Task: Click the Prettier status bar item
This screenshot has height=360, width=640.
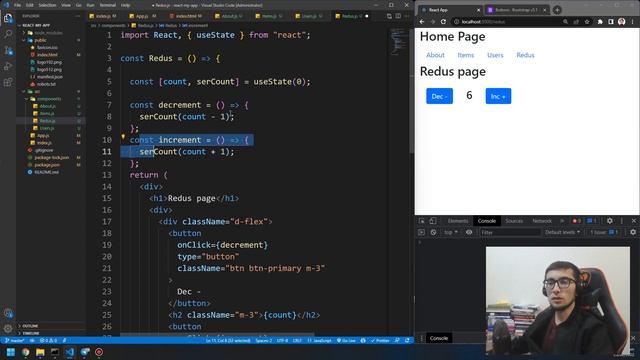Action: 380,340
